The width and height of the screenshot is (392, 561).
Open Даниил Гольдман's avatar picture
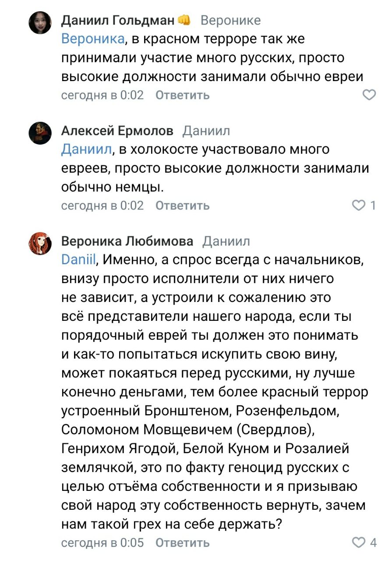pyautogui.click(x=40, y=22)
